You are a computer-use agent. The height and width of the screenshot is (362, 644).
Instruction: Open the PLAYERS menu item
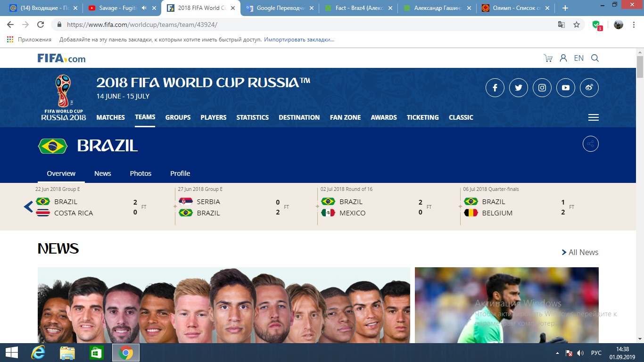point(214,117)
